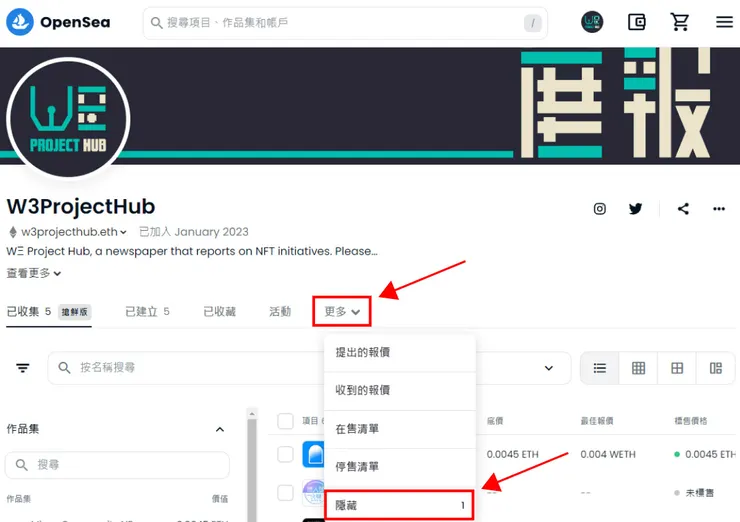Click the scrollbar up arrow
Screen dimensions: 740x522
(x=252, y=413)
